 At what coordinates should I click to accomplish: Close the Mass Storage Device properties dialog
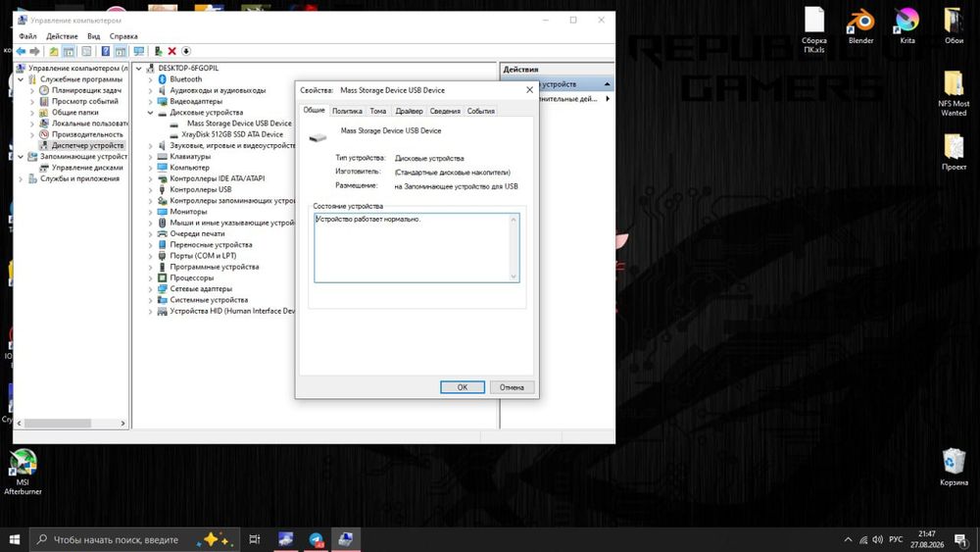tap(529, 90)
